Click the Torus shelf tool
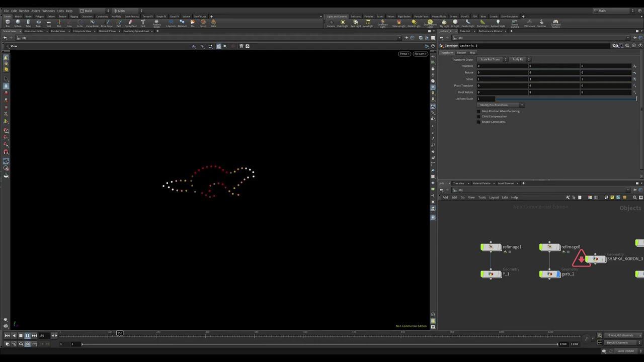644x362 pixels. 38,23
